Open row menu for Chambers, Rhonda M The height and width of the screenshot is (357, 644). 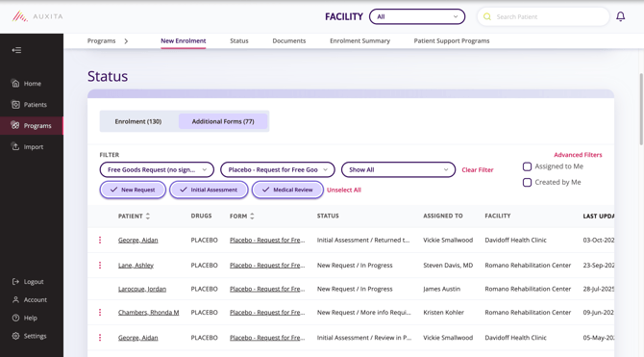click(100, 313)
